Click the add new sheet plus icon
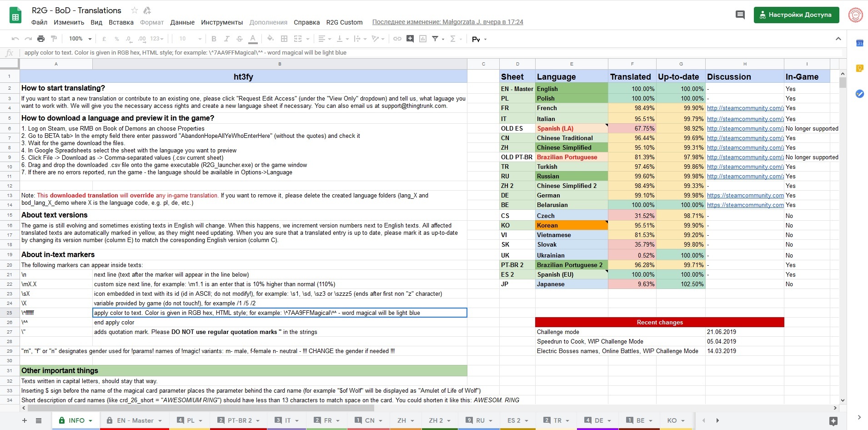 (25, 420)
